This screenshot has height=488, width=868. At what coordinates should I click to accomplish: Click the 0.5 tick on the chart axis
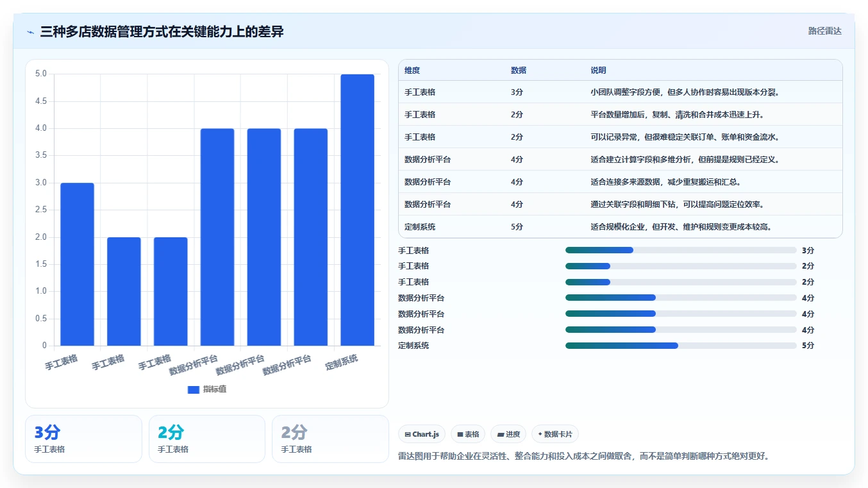40,319
